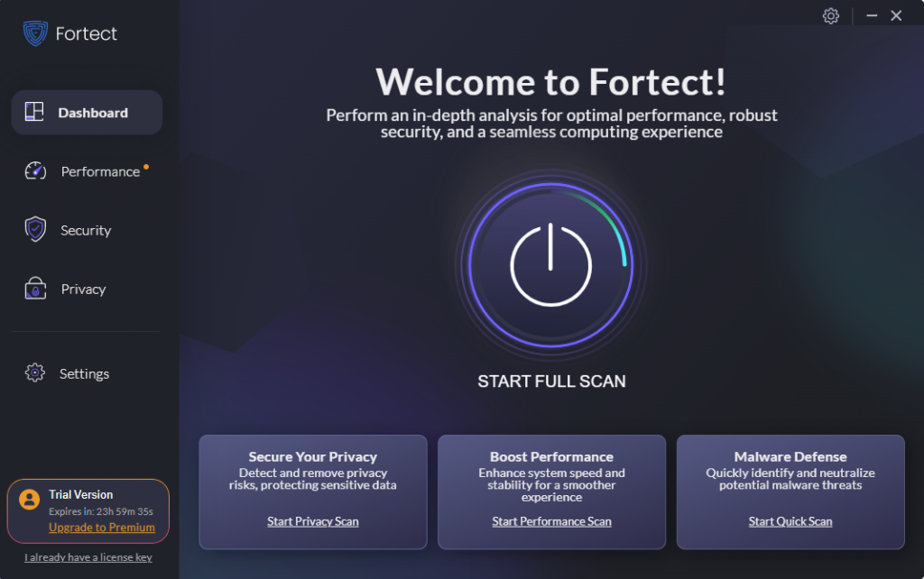924x579 pixels.
Task: Click Start Privacy Scan
Action: 312,521
